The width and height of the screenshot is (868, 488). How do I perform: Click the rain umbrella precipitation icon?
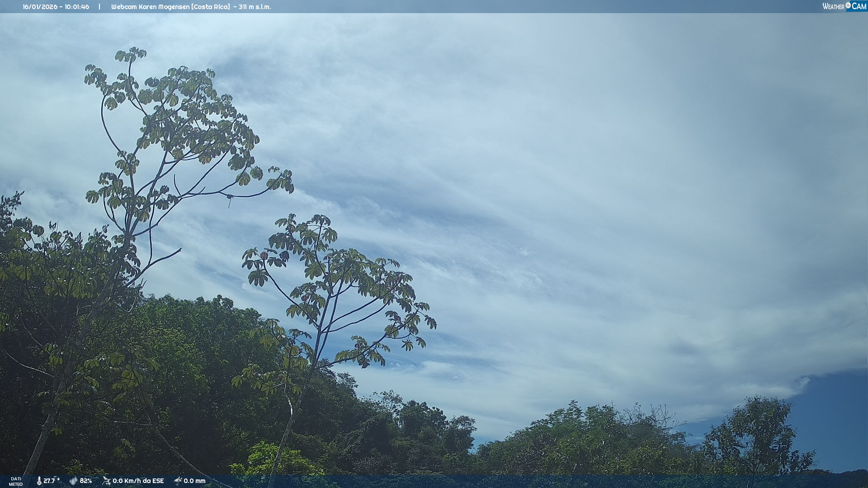(x=178, y=481)
